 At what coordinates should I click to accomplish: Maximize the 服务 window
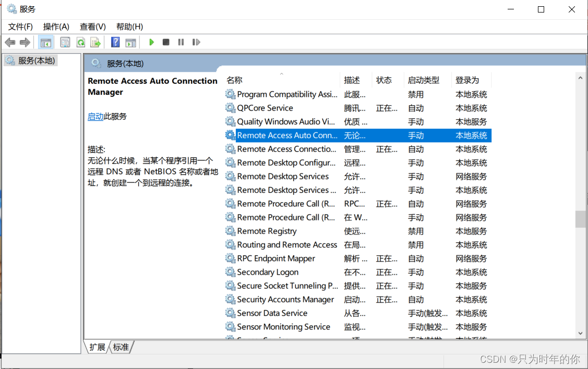pyautogui.click(x=541, y=9)
